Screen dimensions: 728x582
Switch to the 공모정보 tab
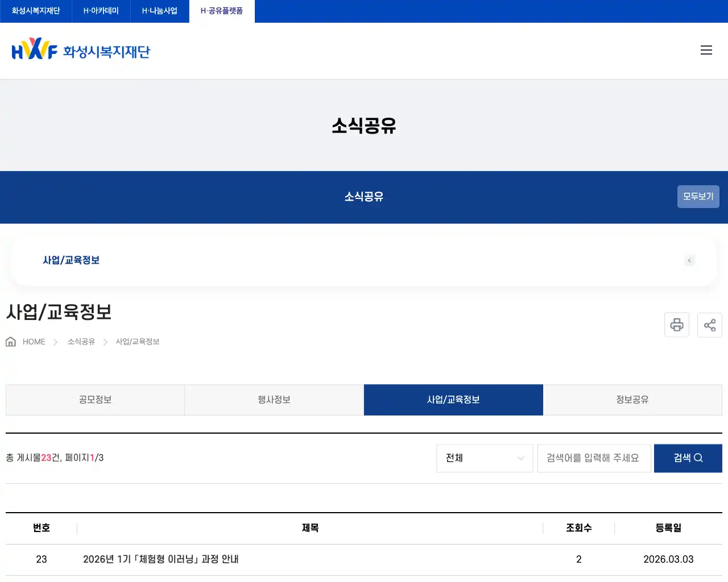pos(95,400)
